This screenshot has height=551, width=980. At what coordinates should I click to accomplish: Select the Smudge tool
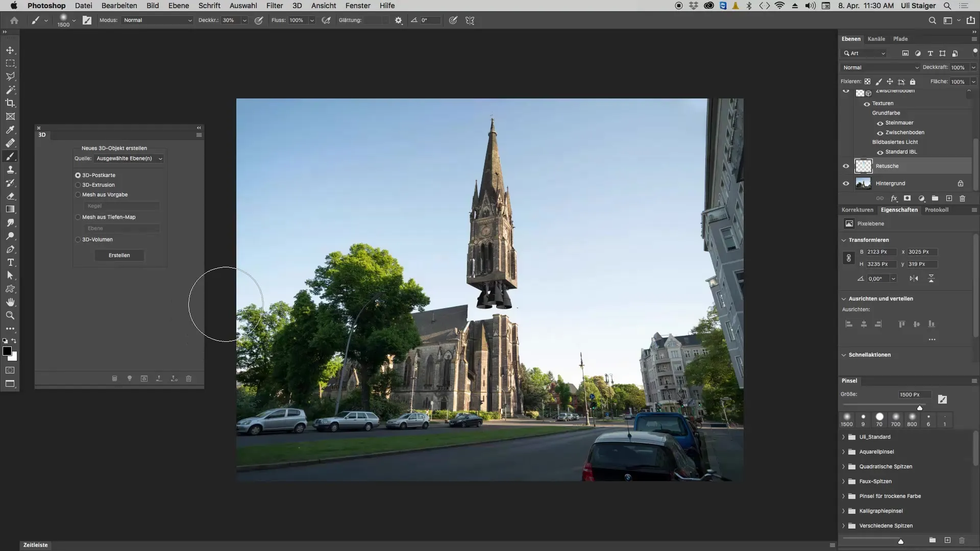tap(10, 222)
